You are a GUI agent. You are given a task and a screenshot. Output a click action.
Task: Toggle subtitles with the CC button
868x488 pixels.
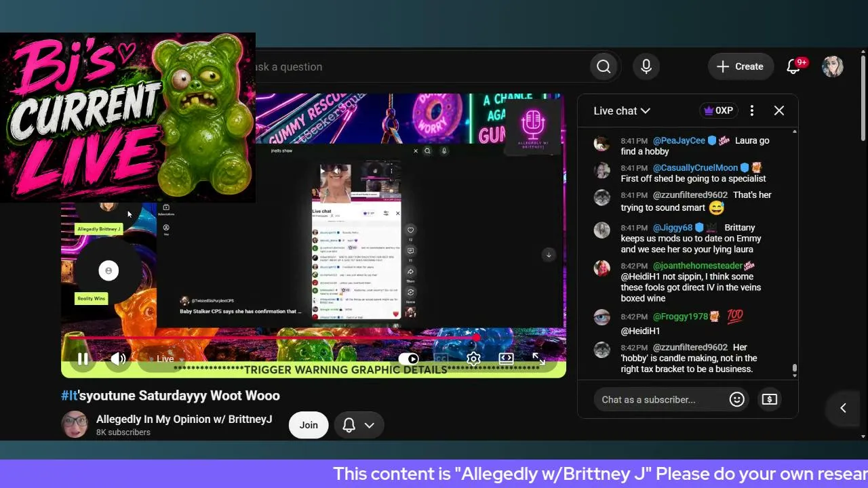pos(441,359)
